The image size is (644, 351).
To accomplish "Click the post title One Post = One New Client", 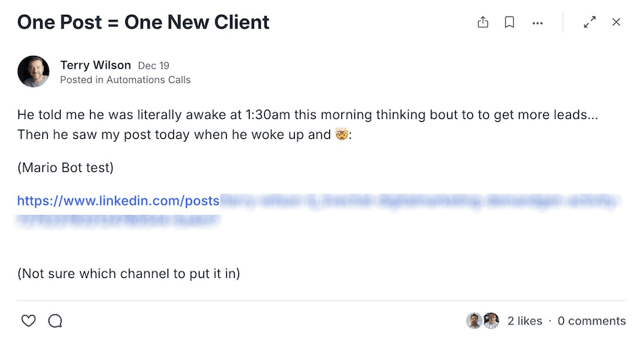I will [143, 22].
